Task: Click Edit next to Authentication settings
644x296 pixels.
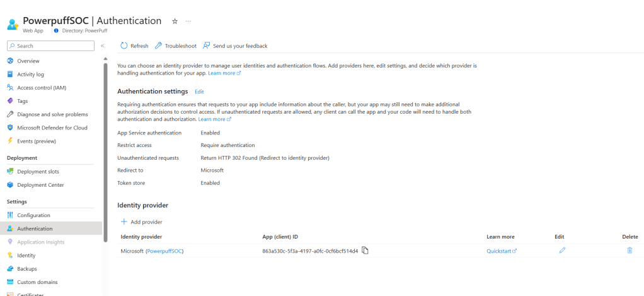Action: [199, 92]
